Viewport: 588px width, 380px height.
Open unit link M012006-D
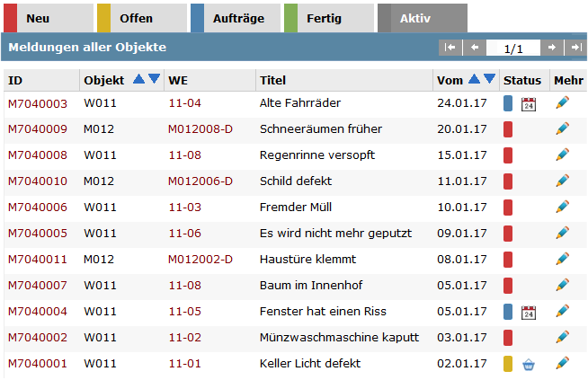coord(200,181)
